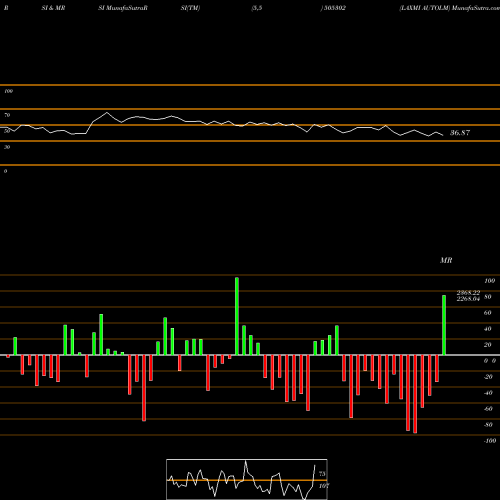Click the '(LAXMI AUTOLM) MunafaSutra.com' header text
500x500 pixels.
pos(449,8)
